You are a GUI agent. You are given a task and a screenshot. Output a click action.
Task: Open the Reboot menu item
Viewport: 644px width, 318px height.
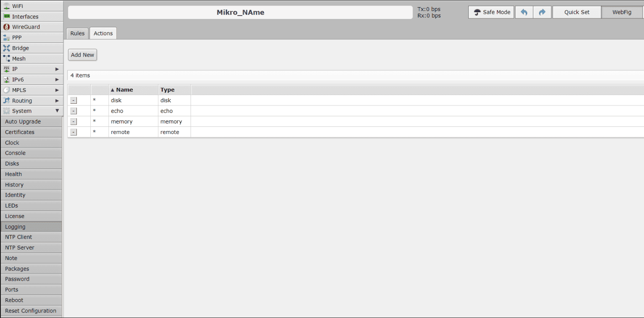pos(31,300)
